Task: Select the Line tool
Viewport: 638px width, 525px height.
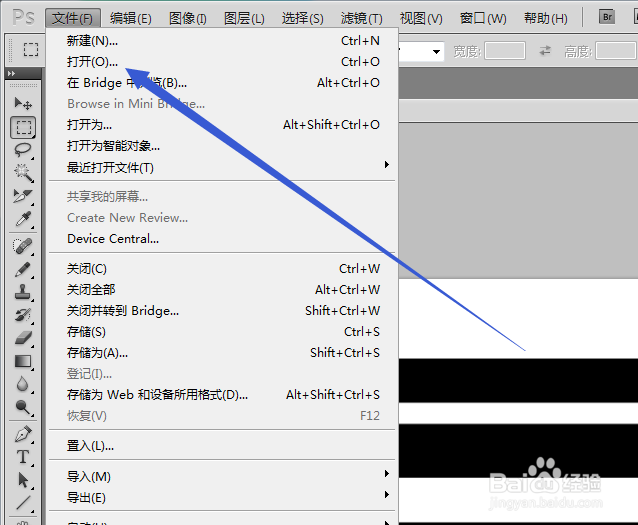Action: pyautogui.click(x=23, y=503)
